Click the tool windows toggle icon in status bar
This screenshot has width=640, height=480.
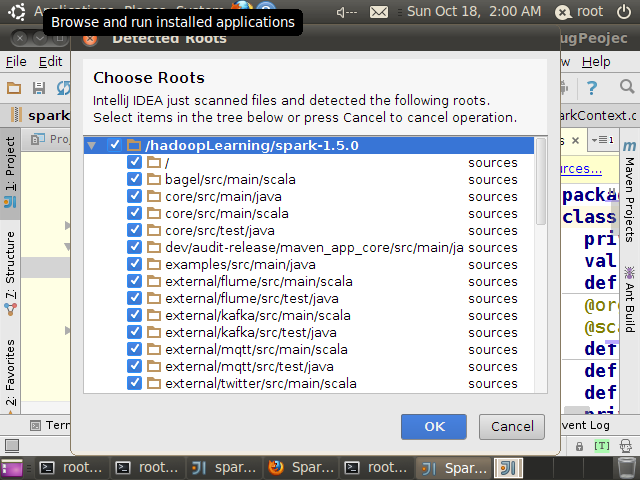point(12,446)
